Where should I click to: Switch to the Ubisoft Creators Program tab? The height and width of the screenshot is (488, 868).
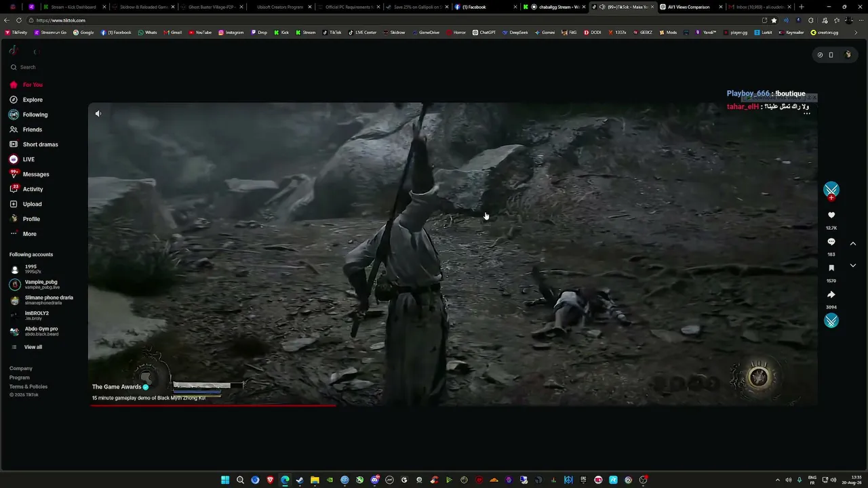[x=279, y=7]
